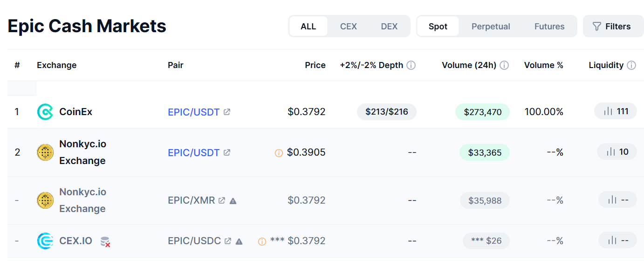Open Nonkyc.io EPIC/USDT pair link
644x267 pixels.
click(194, 152)
